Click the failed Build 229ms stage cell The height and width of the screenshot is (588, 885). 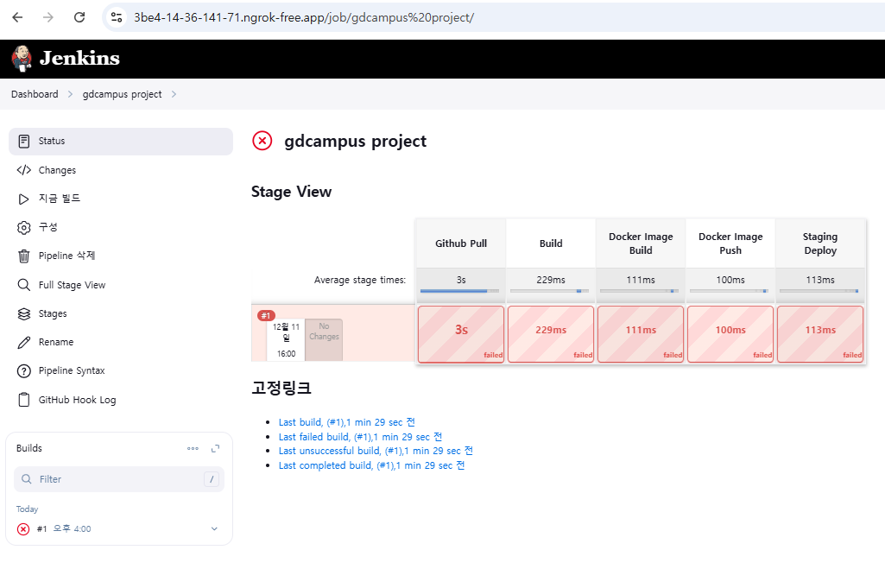(551, 334)
